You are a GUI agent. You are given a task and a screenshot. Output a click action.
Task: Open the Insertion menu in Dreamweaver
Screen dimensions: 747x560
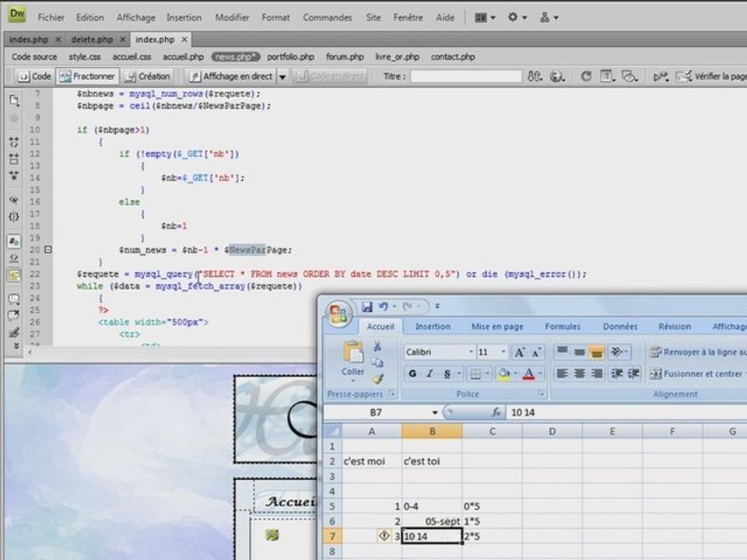point(184,18)
